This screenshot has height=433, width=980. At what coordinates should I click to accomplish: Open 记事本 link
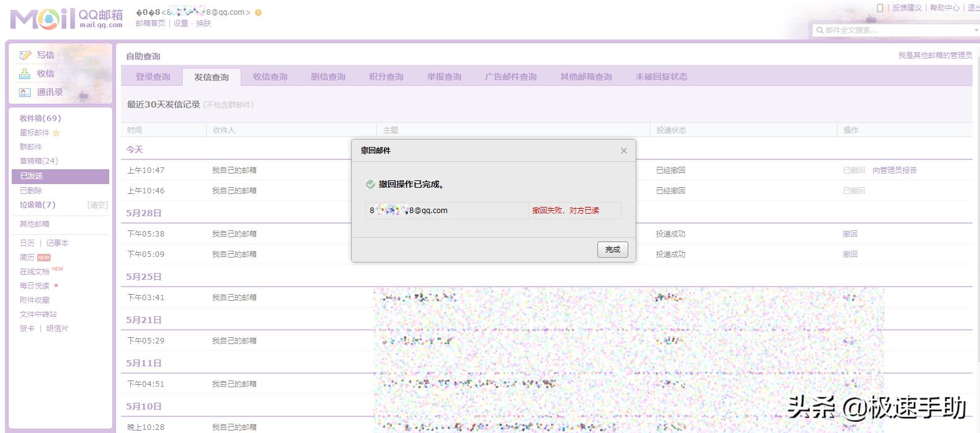[57, 243]
